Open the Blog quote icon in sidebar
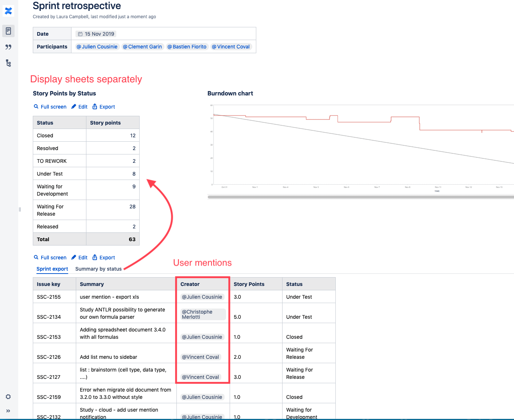514x420 pixels. point(8,47)
